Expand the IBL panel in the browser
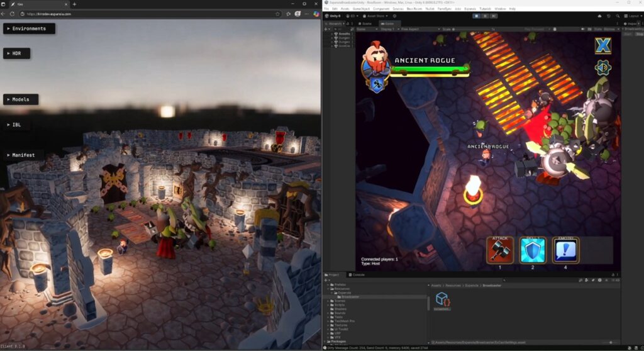 [x=16, y=125]
